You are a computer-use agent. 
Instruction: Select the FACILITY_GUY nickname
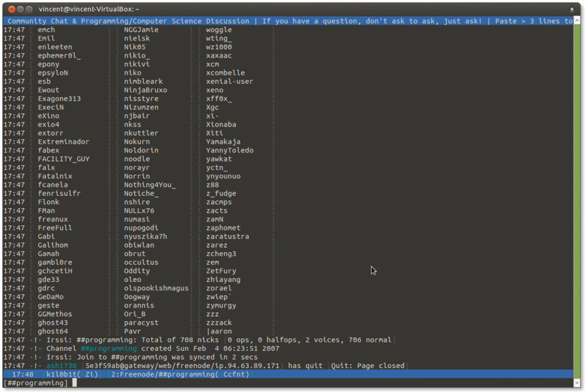pos(63,159)
